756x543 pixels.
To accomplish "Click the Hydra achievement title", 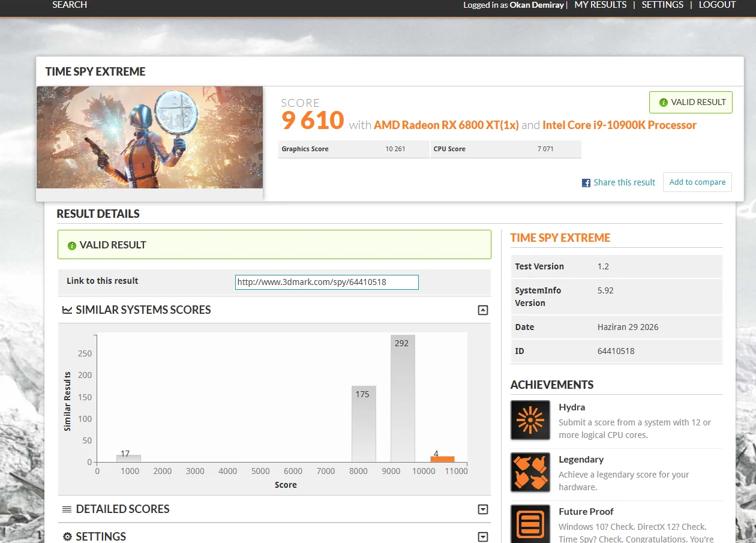I will point(572,407).
